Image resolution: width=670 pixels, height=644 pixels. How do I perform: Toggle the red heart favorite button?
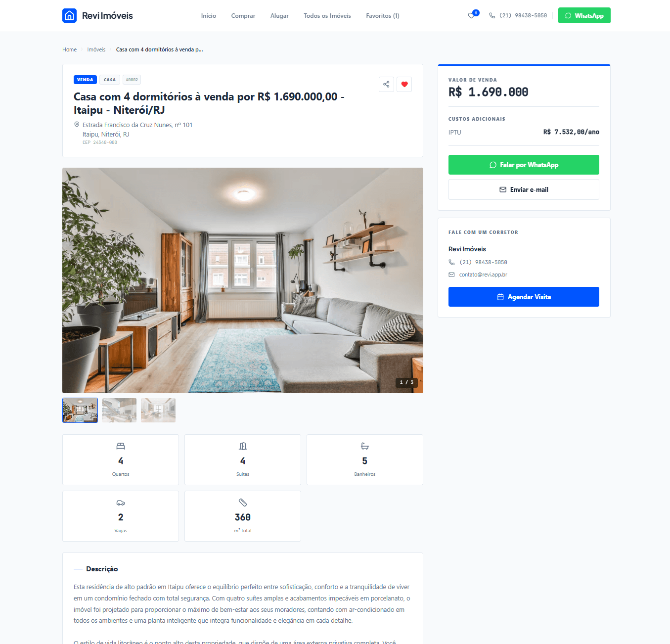[404, 84]
